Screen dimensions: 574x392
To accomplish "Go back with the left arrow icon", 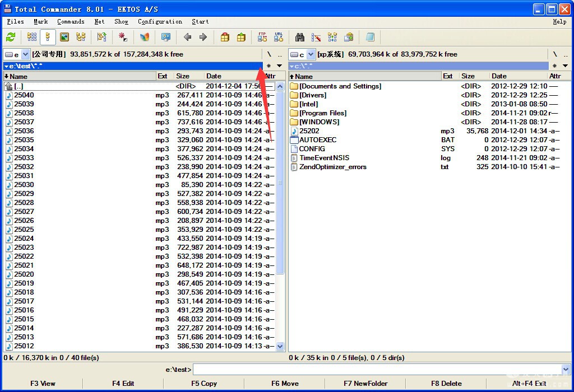I will (187, 37).
